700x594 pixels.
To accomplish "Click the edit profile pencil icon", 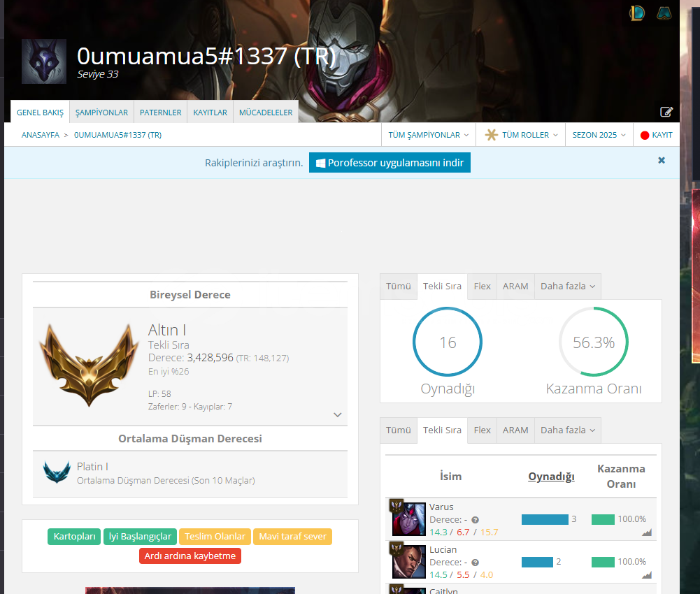I will point(666,112).
